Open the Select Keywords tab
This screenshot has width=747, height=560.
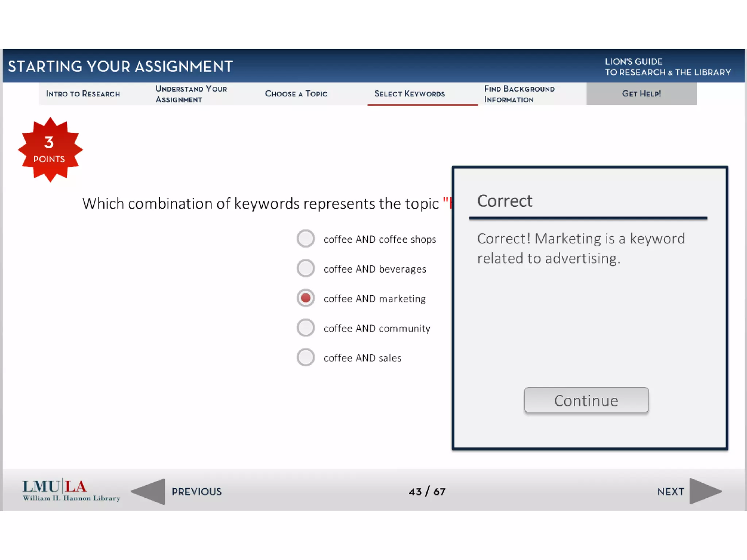[410, 94]
